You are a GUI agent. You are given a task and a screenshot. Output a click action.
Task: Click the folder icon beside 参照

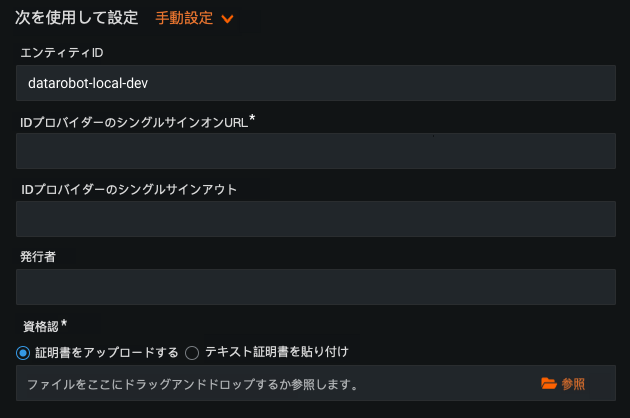pyautogui.click(x=548, y=384)
